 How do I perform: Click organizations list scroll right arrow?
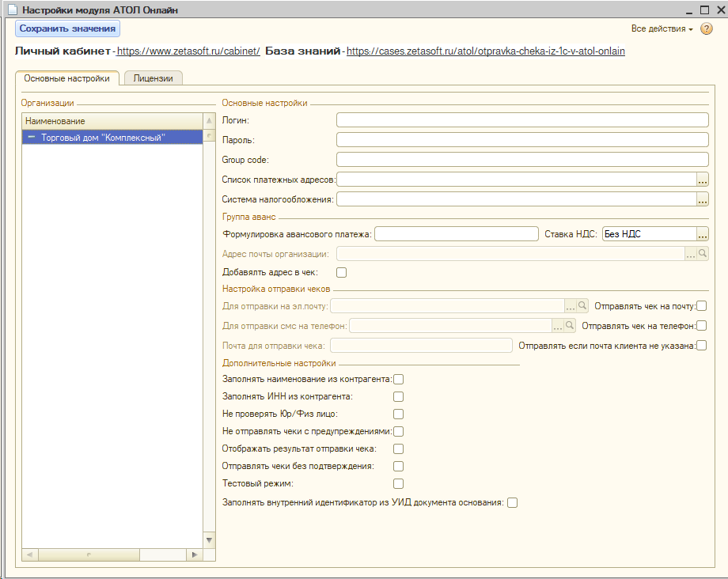[x=195, y=554]
